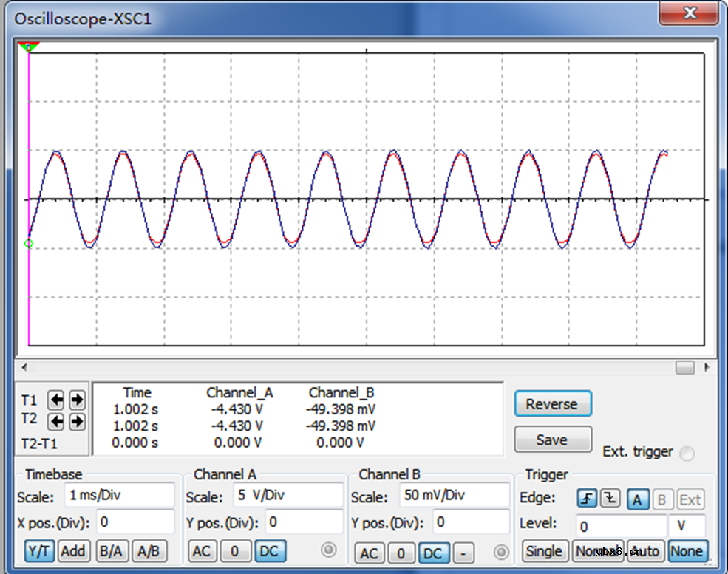Select rising edge trigger icon
Image resolution: width=728 pixels, height=574 pixels.
point(587,499)
